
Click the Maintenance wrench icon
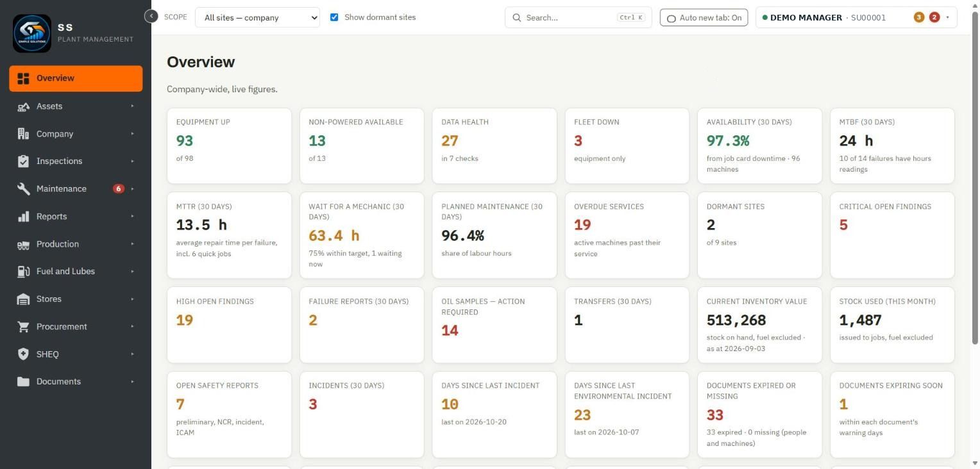(24, 189)
